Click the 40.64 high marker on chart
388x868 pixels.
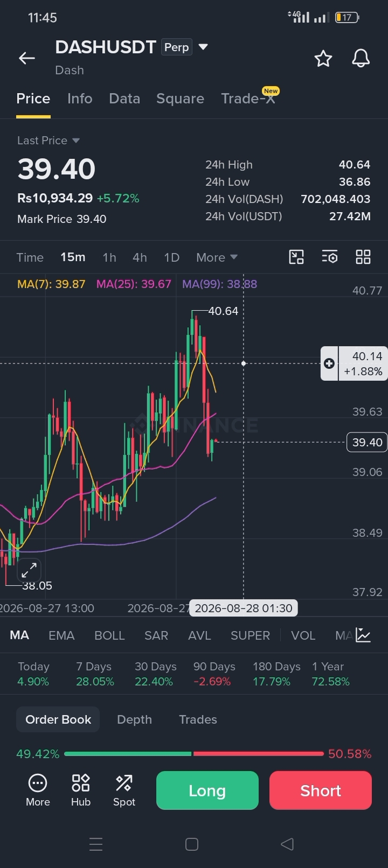223,311
